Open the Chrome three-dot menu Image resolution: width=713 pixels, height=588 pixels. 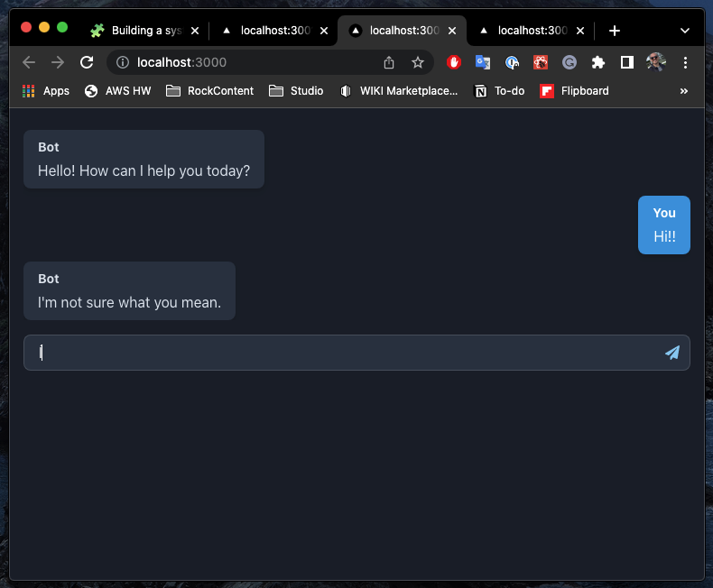[685, 62]
